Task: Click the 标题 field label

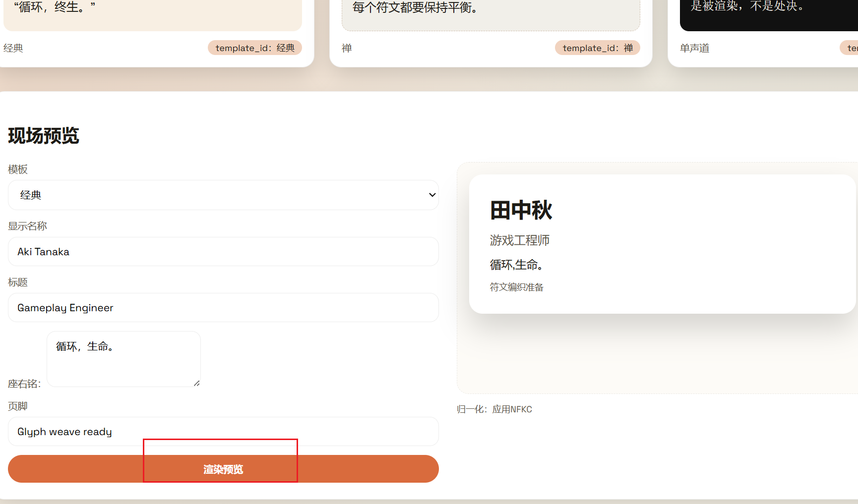Action: (18, 282)
